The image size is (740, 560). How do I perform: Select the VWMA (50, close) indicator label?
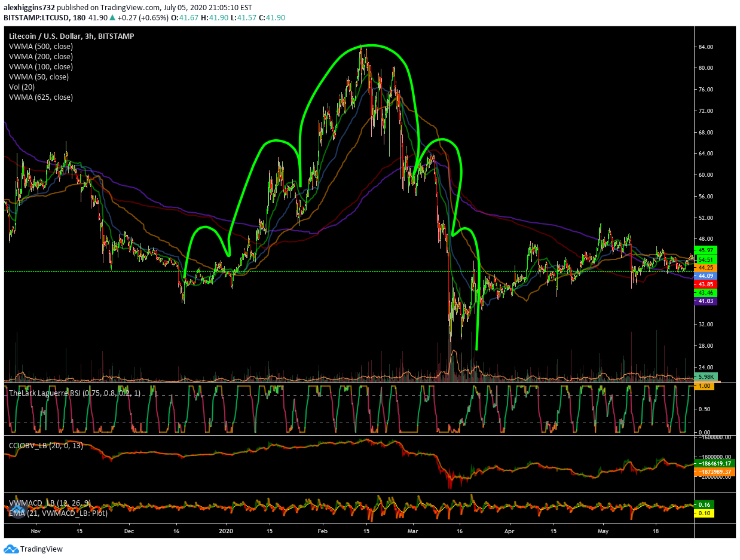click(x=38, y=76)
